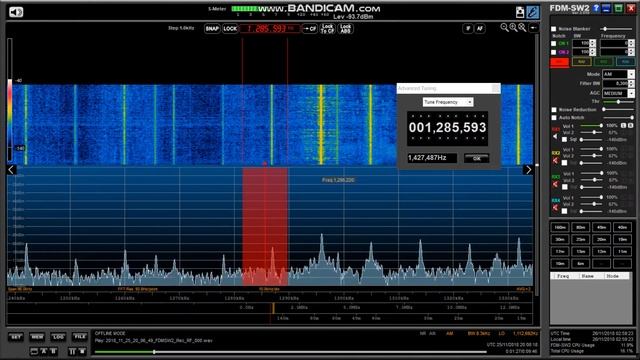Click the Notch ON 1 Frequency stepper
Viewport: 640px width, 360px height.
pos(631,43)
